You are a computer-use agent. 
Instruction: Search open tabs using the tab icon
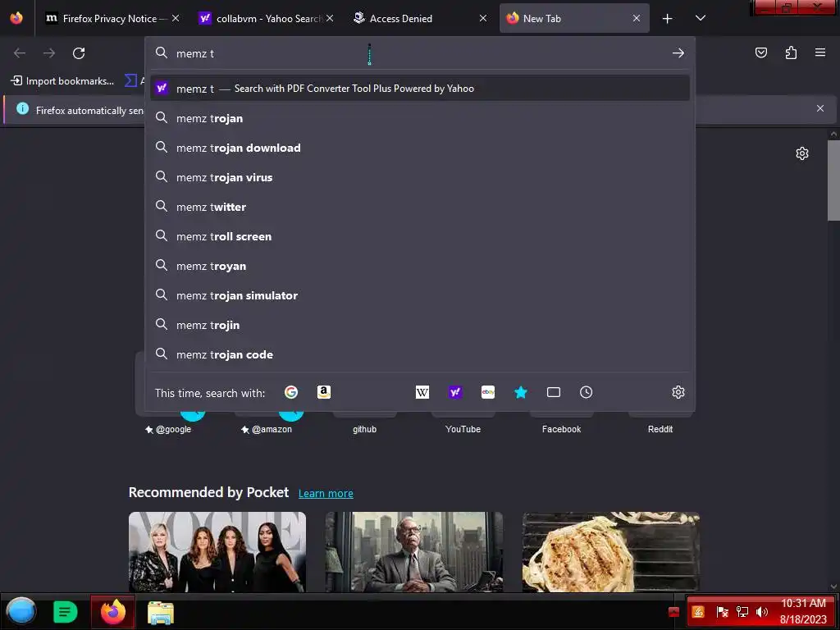click(x=554, y=392)
